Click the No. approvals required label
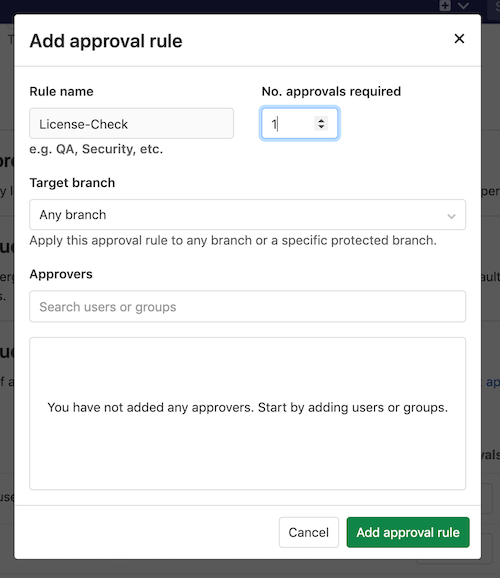The image size is (500, 578). tap(331, 91)
